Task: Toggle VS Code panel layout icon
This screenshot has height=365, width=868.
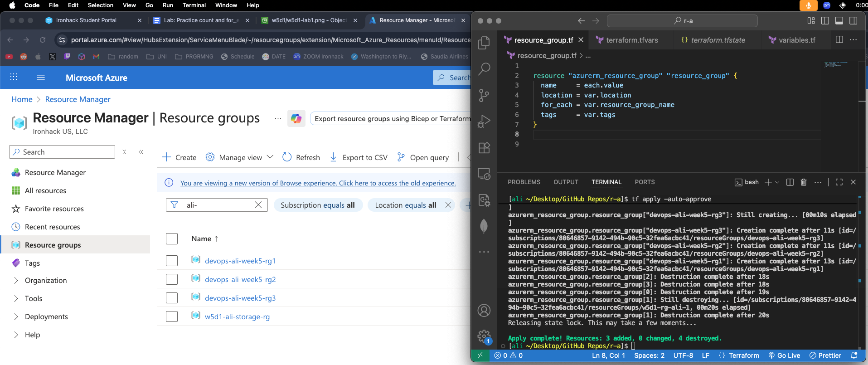Action: [x=839, y=21]
